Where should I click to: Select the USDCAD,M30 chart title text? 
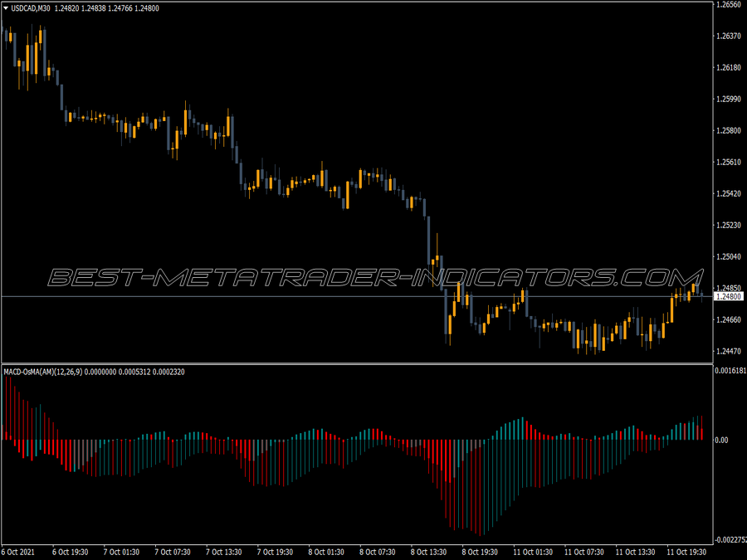pos(31,8)
